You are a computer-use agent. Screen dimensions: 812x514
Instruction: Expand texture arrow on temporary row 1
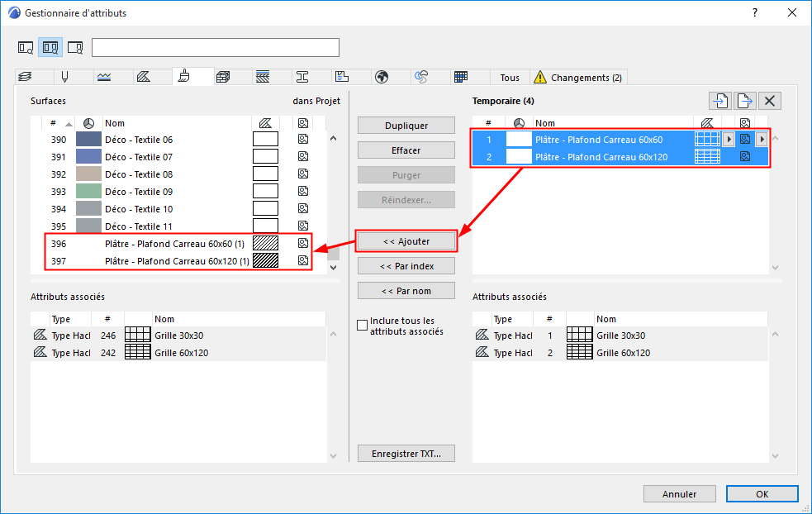(x=762, y=139)
